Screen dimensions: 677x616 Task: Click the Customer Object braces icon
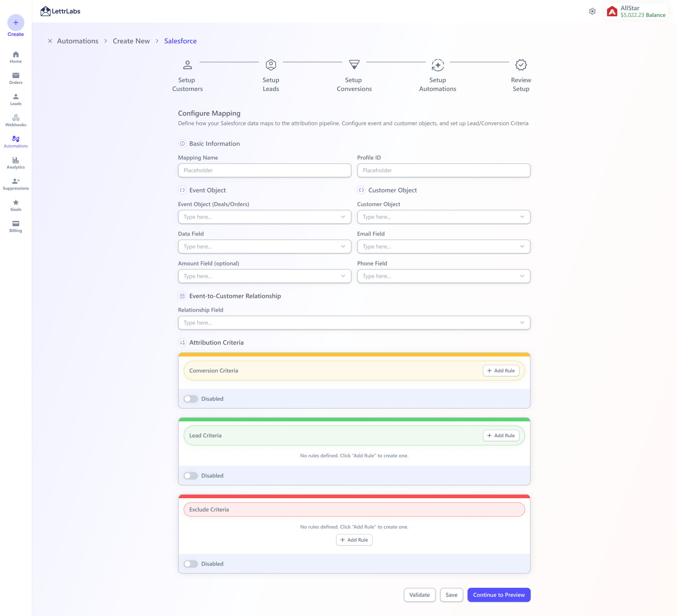pyautogui.click(x=361, y=190)
